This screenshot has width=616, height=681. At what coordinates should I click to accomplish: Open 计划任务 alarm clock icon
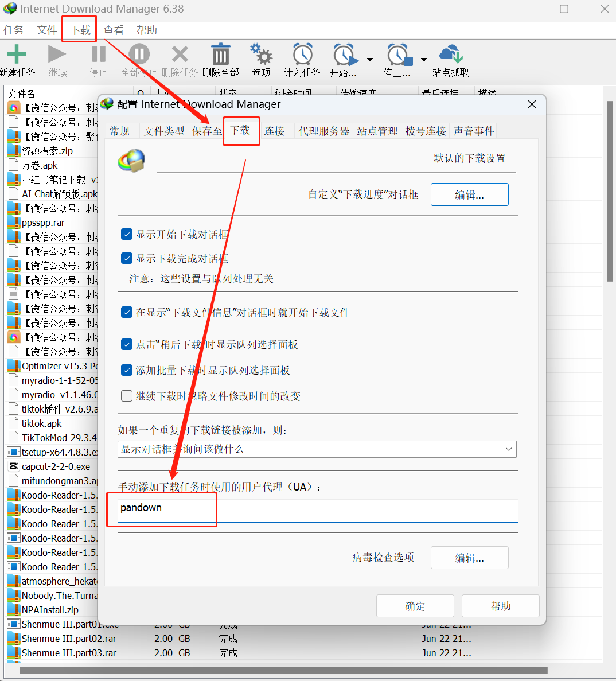coord(303,55)
